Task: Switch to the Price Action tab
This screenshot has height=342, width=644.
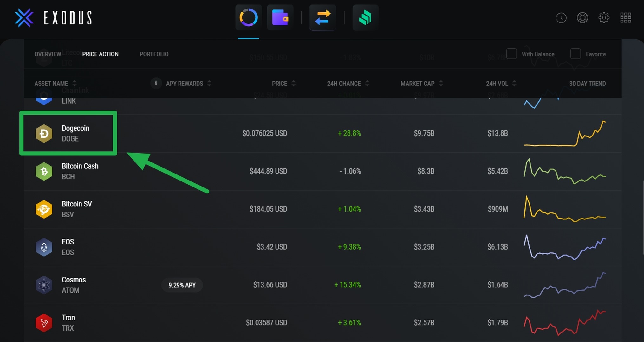Action: (x=100, y=54)
